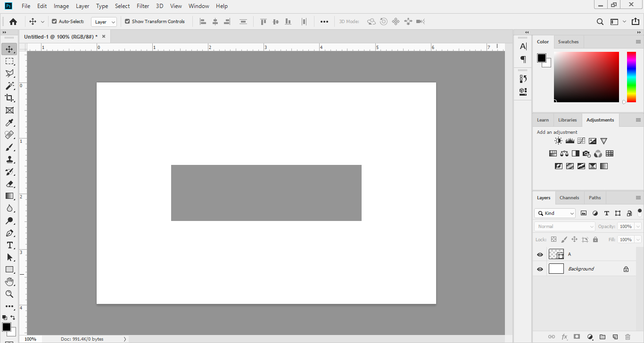This screenshot has width=644, height=343.
Task: Toggle type layer filter
Action: pos(606,213)
